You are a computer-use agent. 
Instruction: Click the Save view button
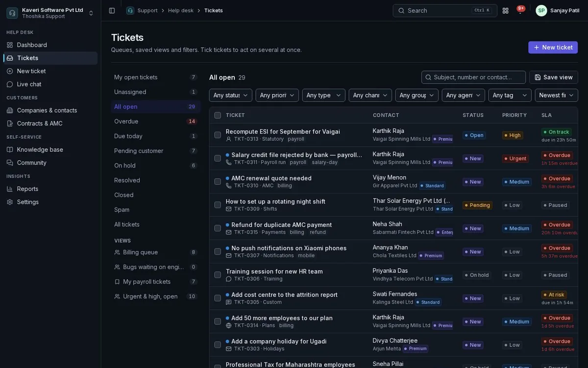click(x=554, y=77)
